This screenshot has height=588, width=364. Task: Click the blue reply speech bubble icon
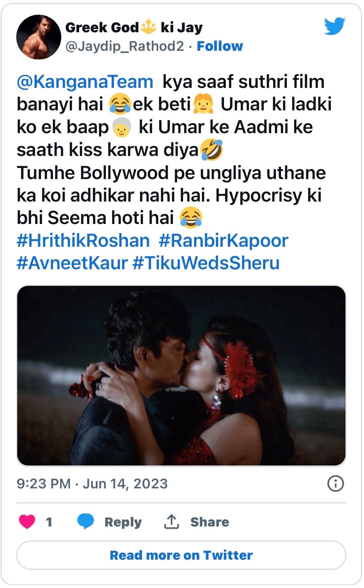click(86, 521)
